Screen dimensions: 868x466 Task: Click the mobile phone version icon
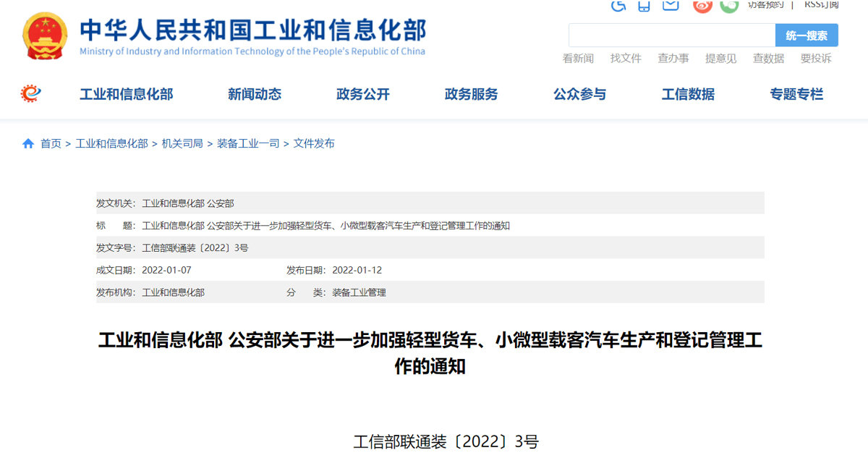644,5
